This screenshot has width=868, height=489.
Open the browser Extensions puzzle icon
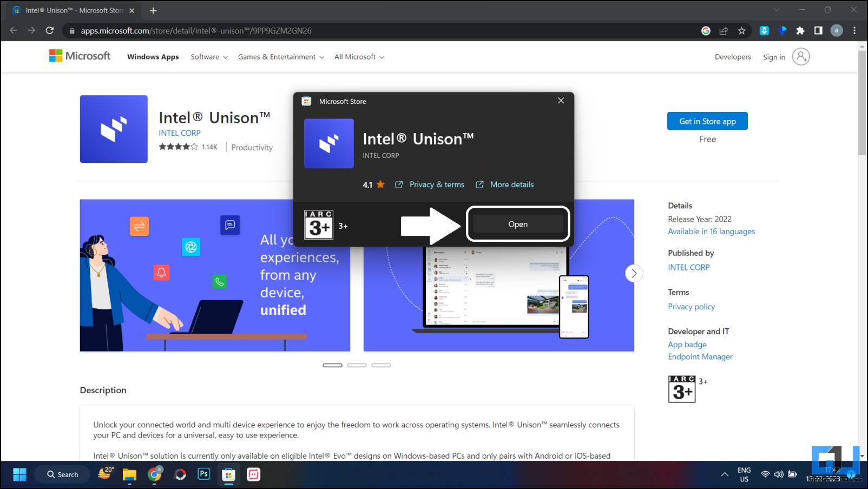(x=800, y=31)
